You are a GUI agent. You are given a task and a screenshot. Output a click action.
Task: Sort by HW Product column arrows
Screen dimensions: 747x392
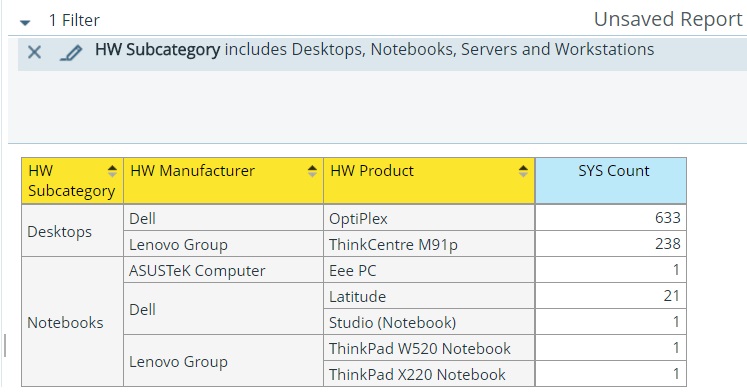pos(523,171)
